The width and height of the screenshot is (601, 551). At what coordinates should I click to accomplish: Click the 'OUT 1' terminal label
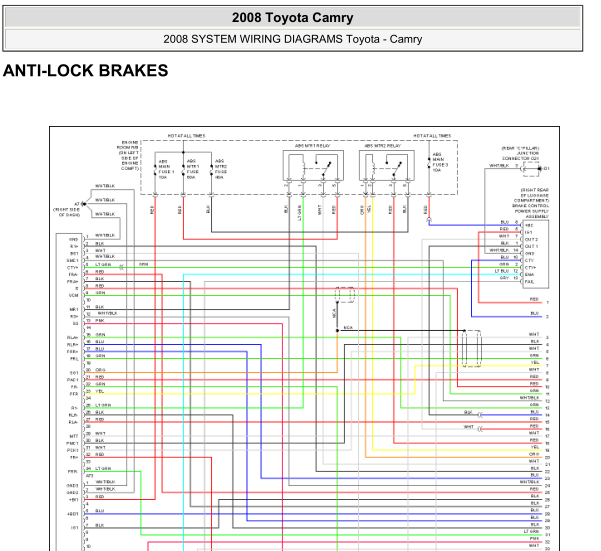tap(531, 246)
